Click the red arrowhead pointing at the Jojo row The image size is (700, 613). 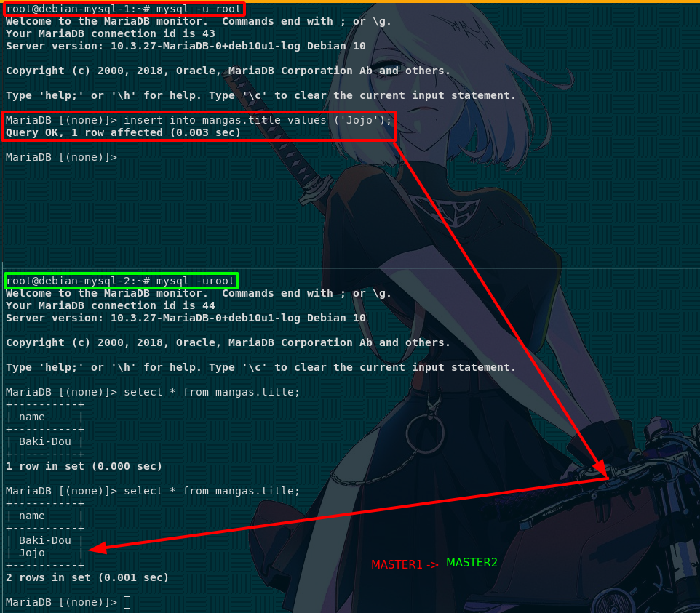click(98, 548)
